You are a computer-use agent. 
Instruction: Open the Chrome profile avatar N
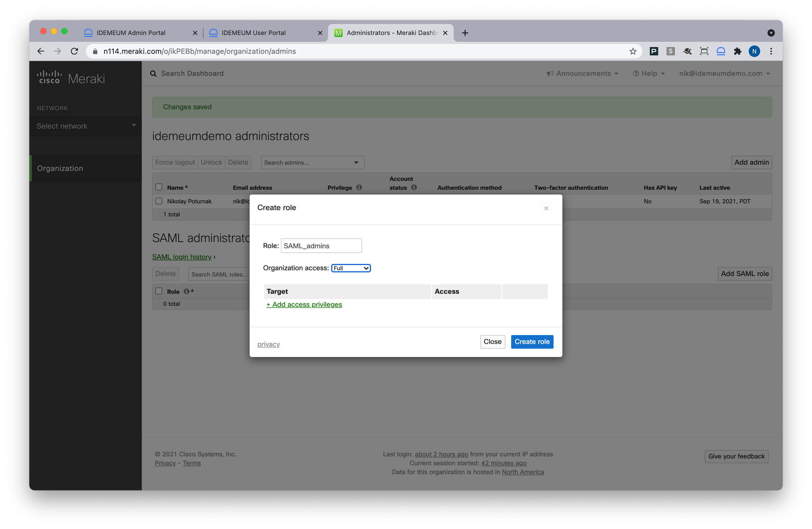[x=754, y=51]
